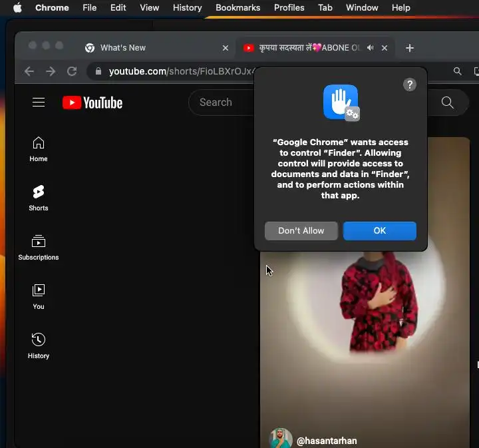The height and width of the screenshot is (448, 479).
Task: Open the Window menu
Action: [362, 7]
